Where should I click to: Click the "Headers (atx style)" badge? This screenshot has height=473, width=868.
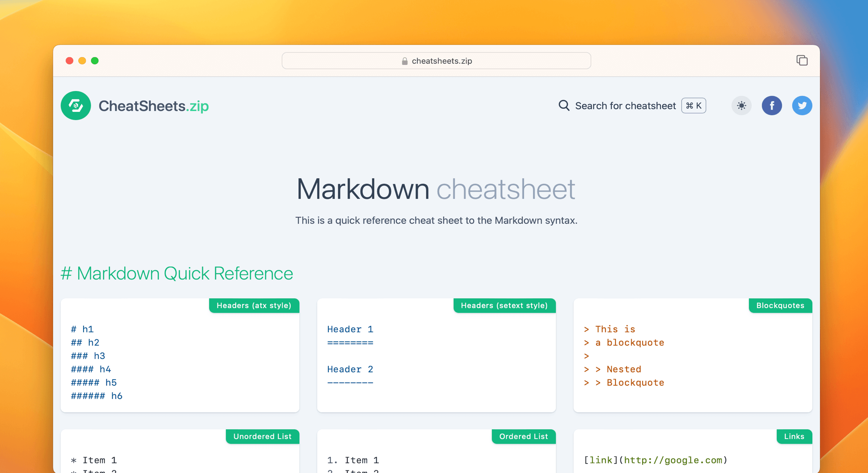(x=254, y=306)
